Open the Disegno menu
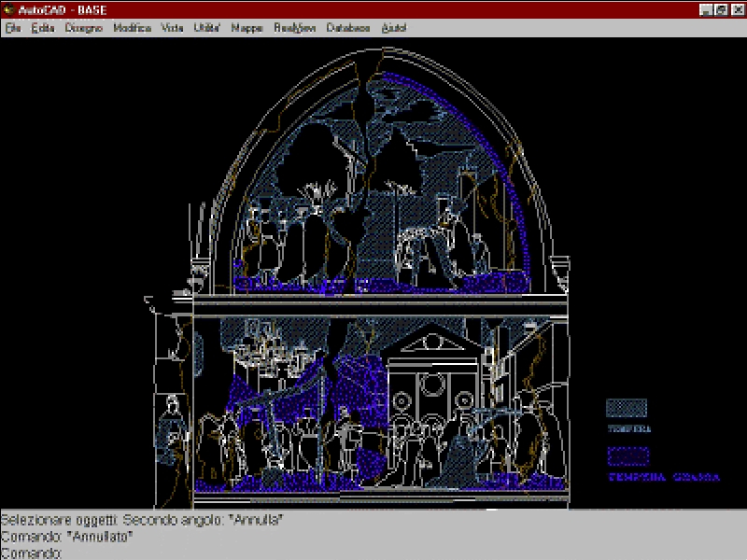 [x=84, y=28]
